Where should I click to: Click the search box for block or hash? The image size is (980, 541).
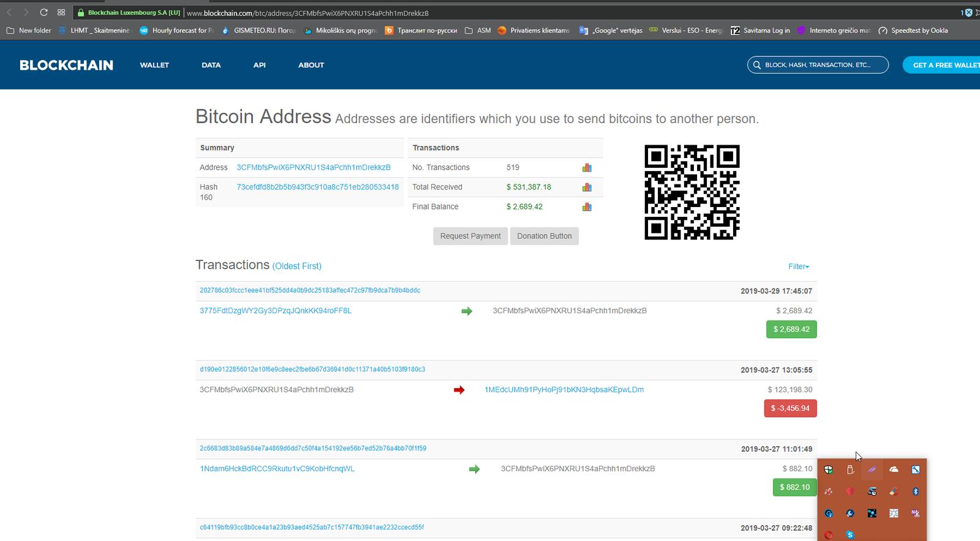coord(818,65)
